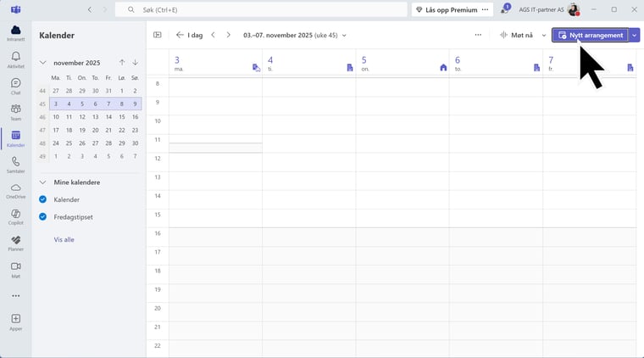The width and height of the screenshot is (644, 358).
Task: Go to the Team section icon
Action: click(15, 112)
